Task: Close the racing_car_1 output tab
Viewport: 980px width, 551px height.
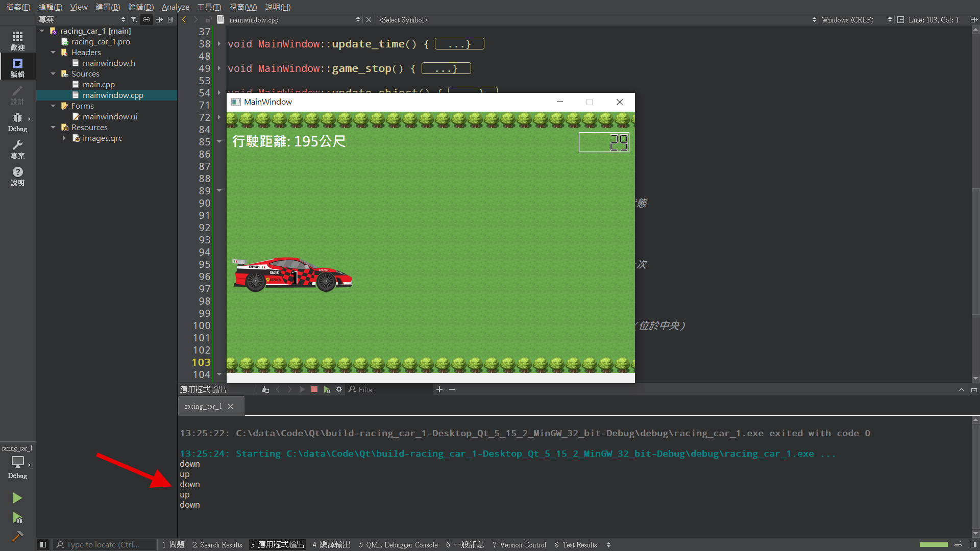Action: pyautogui.click(x=231, y=407)
